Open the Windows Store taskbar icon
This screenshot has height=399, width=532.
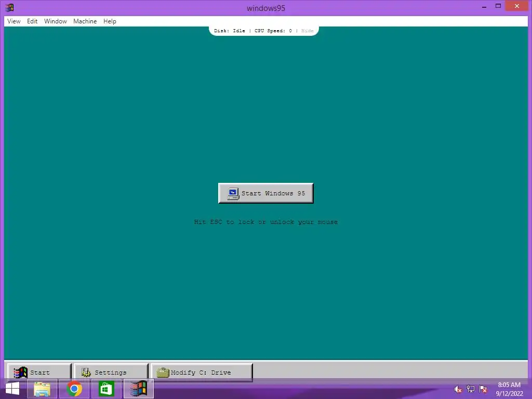106,389
